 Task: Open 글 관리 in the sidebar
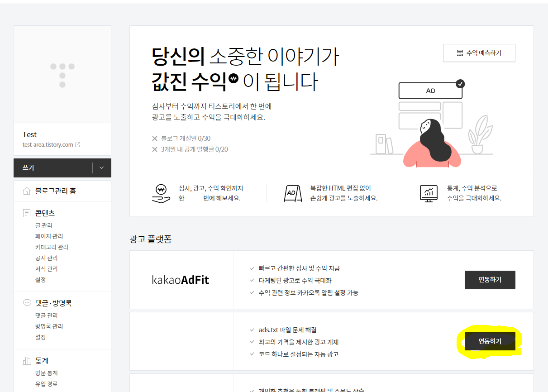point(44,225)
